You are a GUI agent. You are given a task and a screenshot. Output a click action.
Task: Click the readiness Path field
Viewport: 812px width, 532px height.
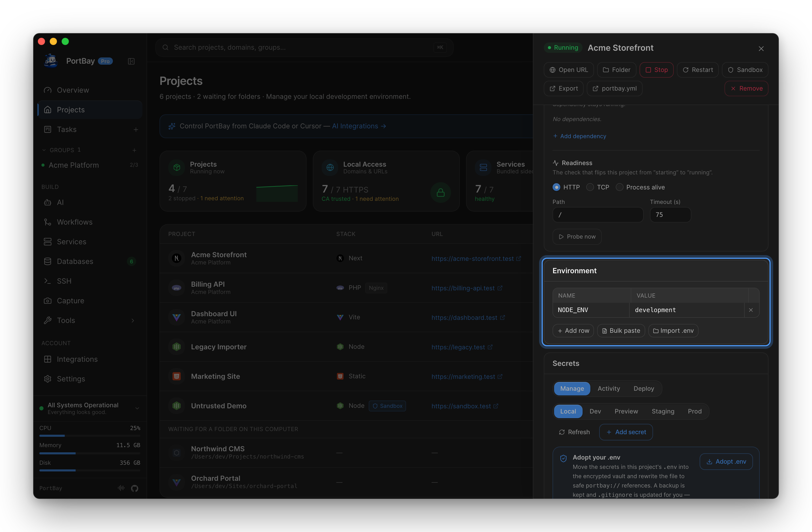pos(598,215)
